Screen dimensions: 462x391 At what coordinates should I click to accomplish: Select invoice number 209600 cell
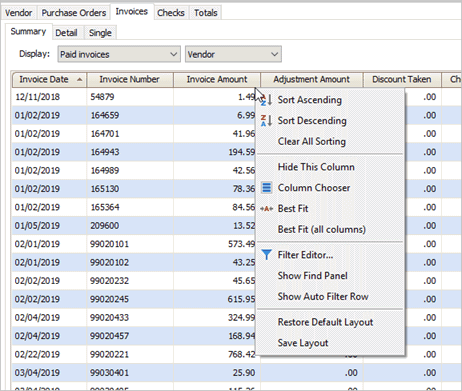click(x=130, y=226)
